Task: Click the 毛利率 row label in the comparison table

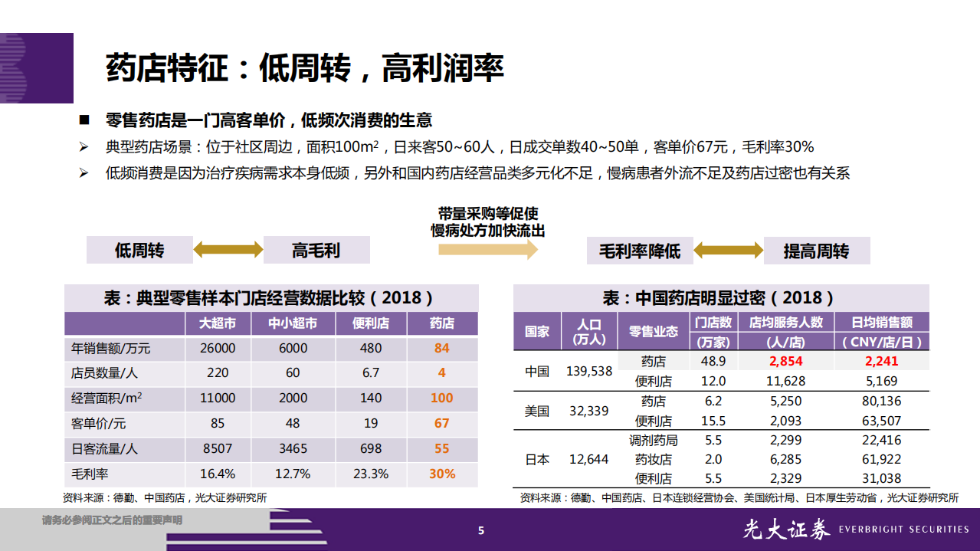Action: tap(91, 475)
